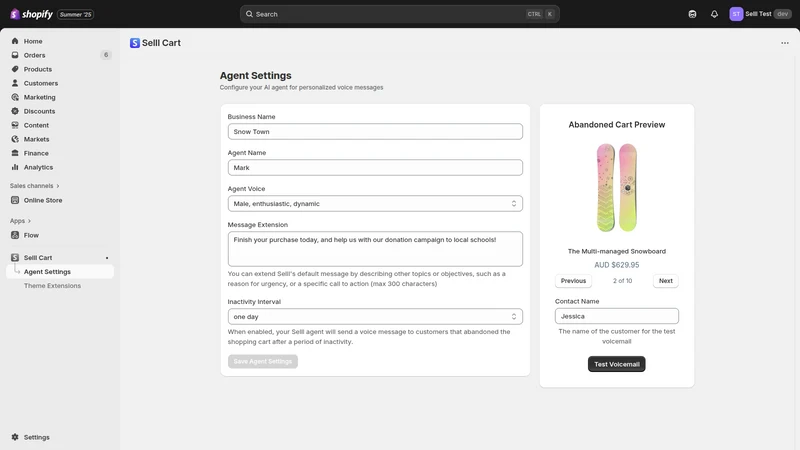Click the pin dot beside Selll Cart
Image resolution: width=800 pixels, height=450 pixels.
[x=107, y=258]
